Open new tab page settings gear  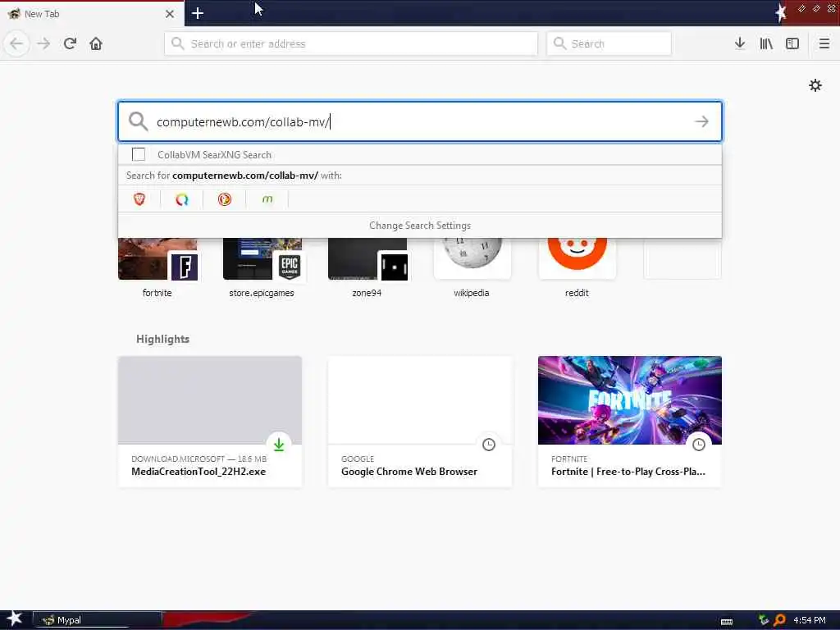pos(815,85)
